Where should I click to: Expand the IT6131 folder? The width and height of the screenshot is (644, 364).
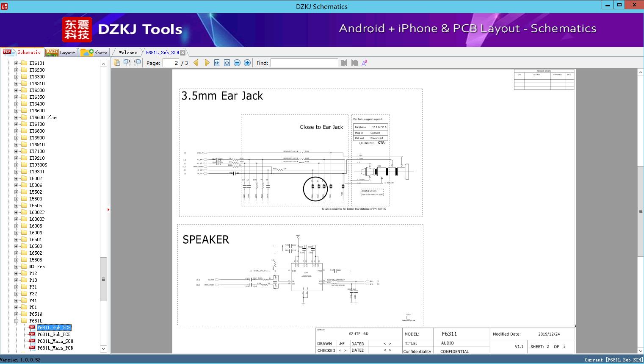pyautogui.click(x=16, y=63)
